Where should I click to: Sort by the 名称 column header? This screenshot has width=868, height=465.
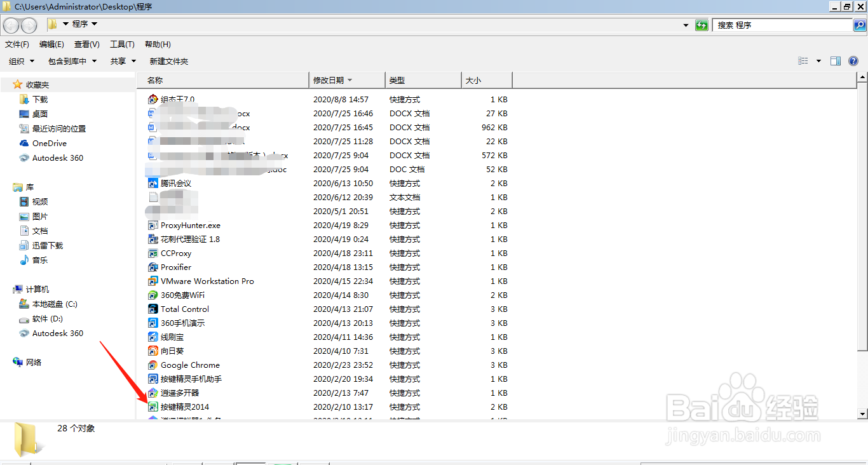(222, 80)
